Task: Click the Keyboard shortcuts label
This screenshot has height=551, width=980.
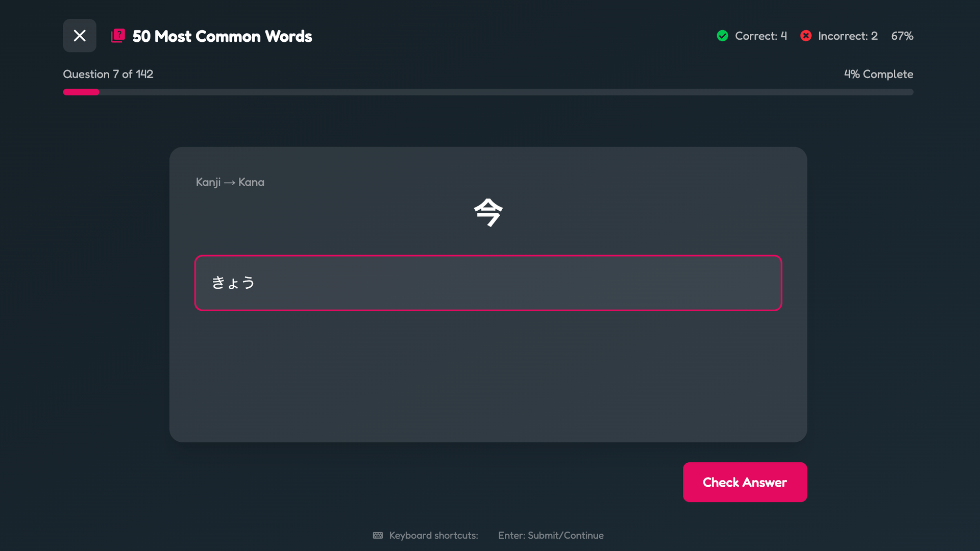Action: [433, 535]
